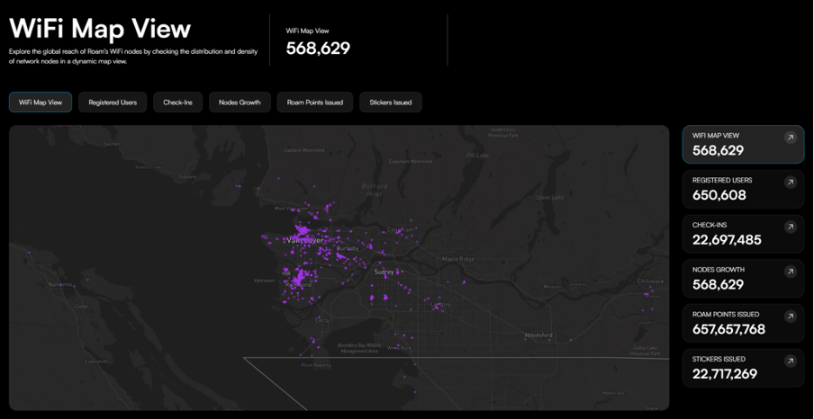Screen dimensions: 814x419
Task: Click the 657,657,768 roam points value
Action: (x=728, y=329)
